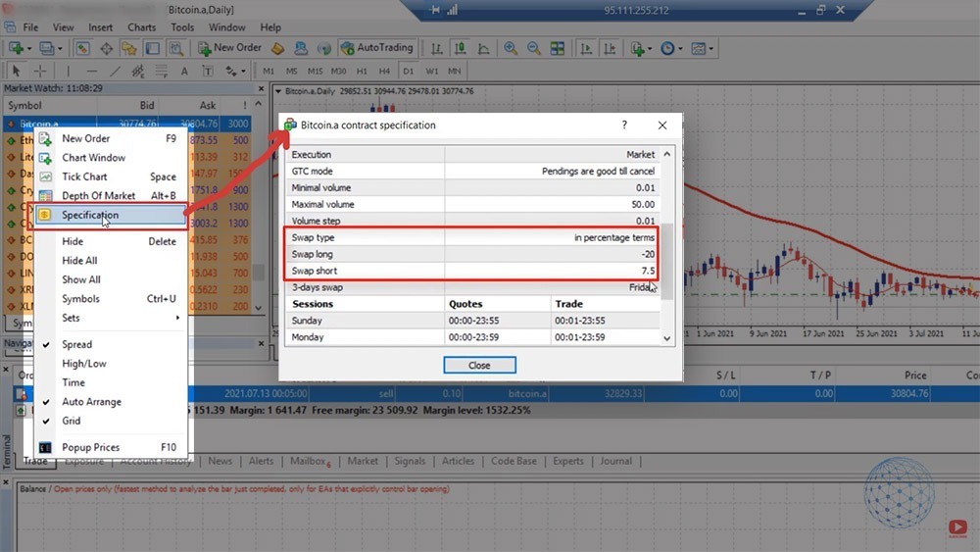Toggle Auto Arrange in context menu

91,402
